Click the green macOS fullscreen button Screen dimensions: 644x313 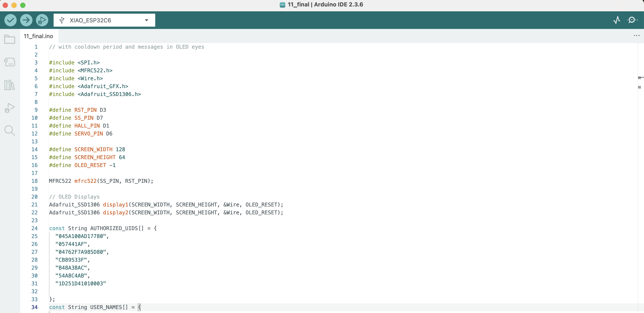tap(23, 5)
